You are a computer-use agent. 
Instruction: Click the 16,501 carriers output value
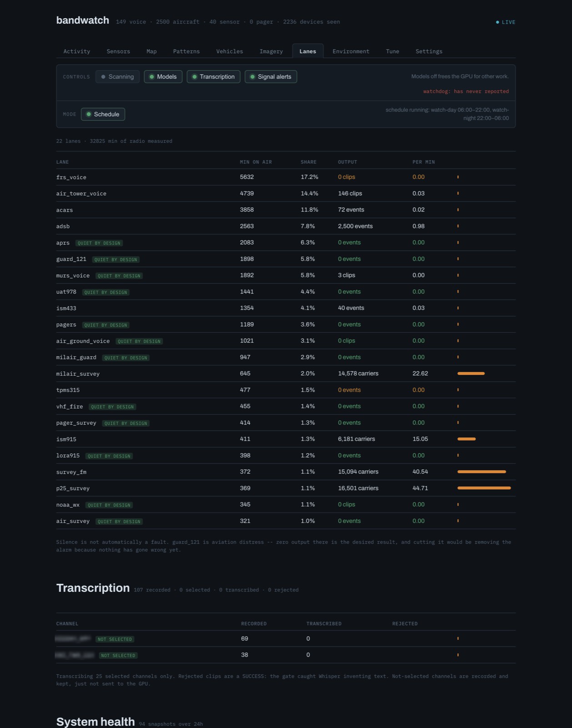[358, 488]
